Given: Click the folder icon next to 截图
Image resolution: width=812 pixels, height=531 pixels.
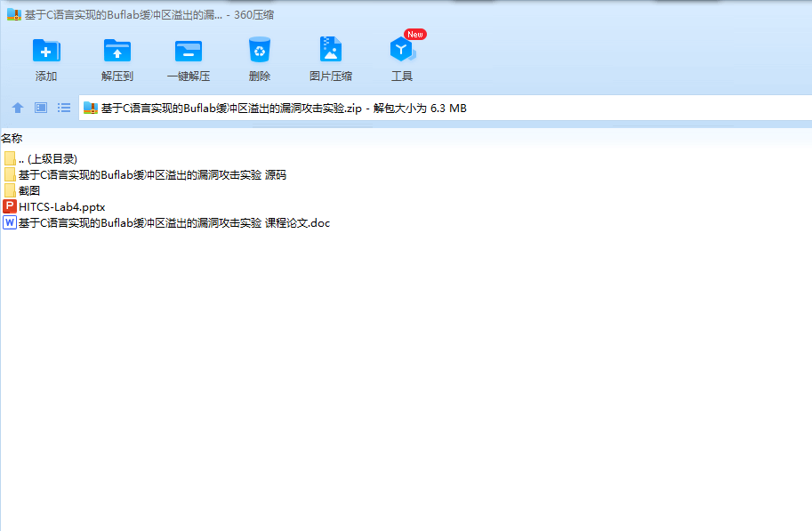Looking at the screenshot, I should click(10, 190).
